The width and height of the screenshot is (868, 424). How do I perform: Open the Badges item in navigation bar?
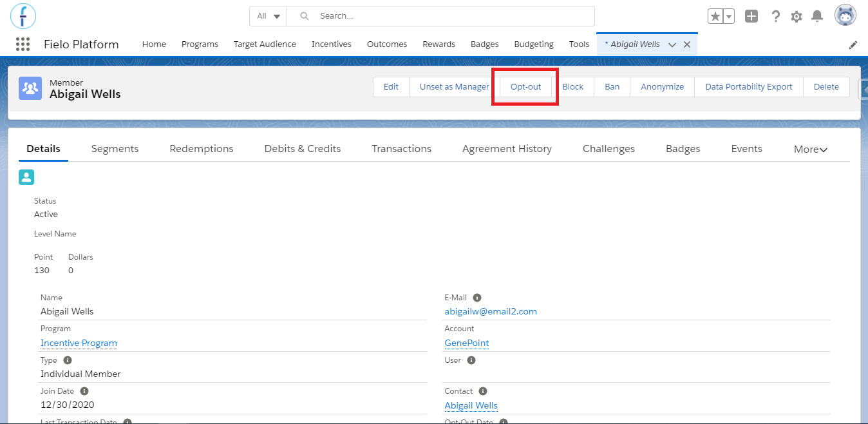click(485, 44)
